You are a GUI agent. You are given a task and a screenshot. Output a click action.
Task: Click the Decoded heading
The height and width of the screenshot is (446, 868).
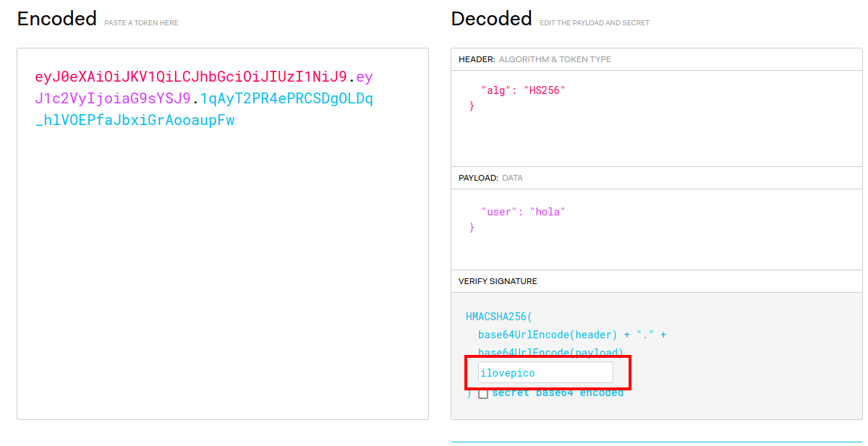pyautogui.click(x=491, y=19)
